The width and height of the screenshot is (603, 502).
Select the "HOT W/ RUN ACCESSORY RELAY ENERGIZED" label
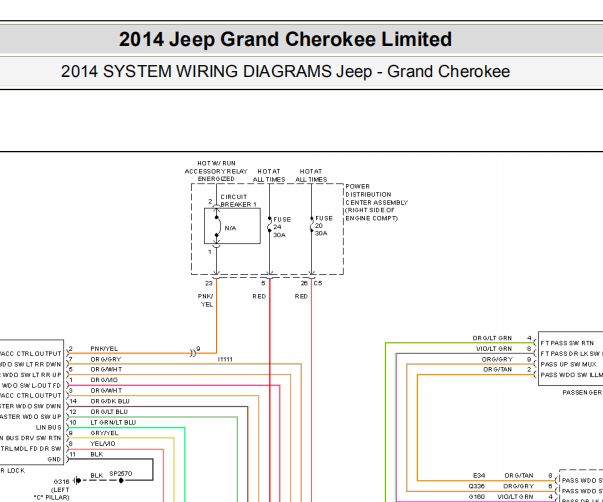216,171
